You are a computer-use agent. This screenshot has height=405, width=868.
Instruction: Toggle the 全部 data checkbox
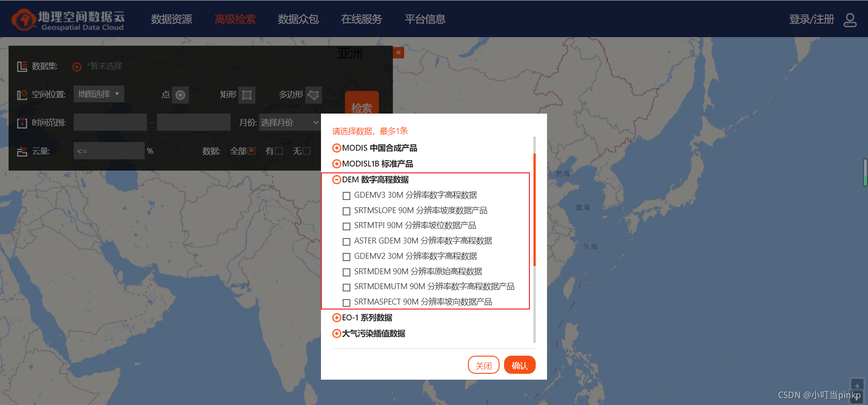click(x=252, y=151)
